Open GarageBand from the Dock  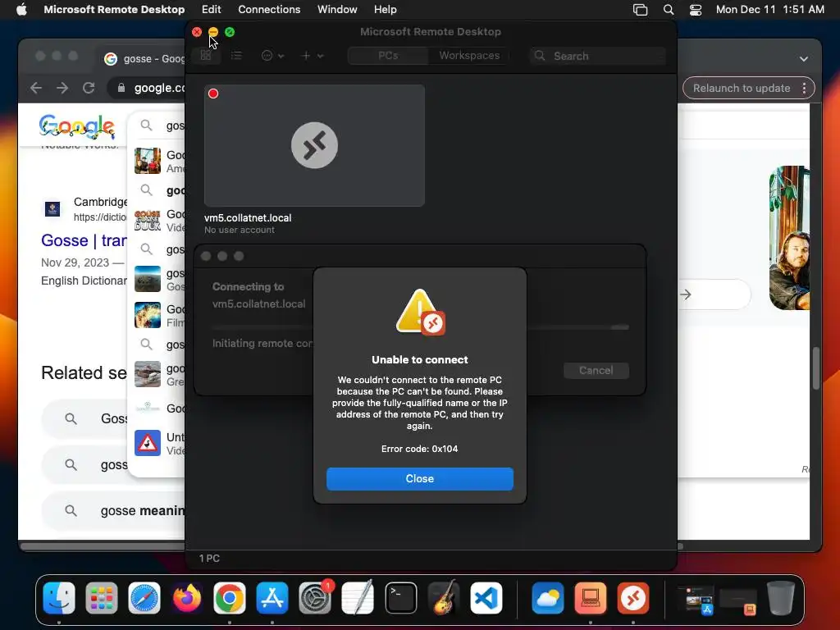pos(444,598)
